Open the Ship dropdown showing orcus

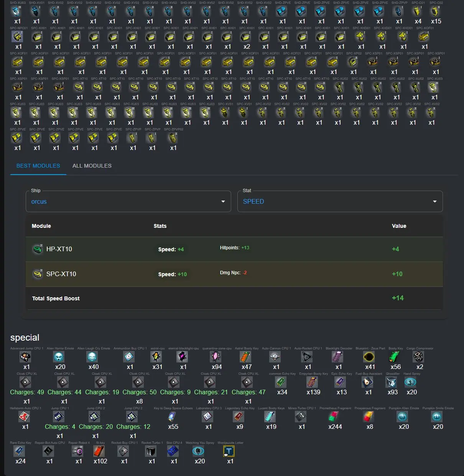[x=128, y=201]
